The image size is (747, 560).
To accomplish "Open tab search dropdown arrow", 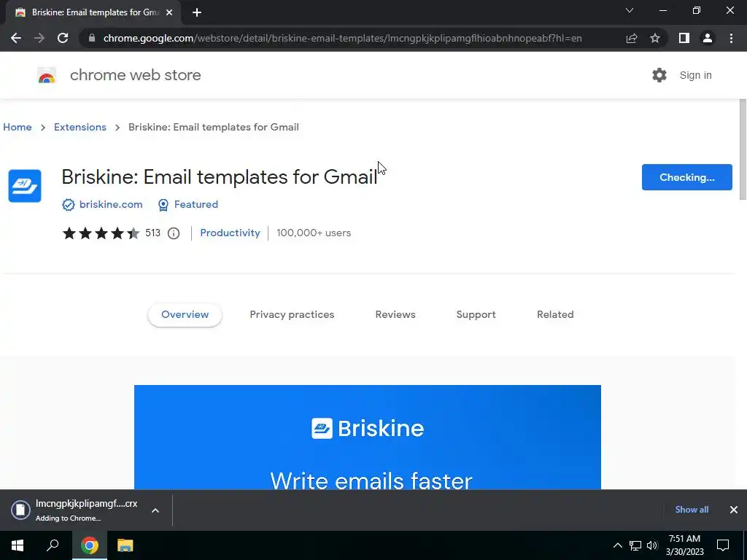I will [x=630, y=10].
